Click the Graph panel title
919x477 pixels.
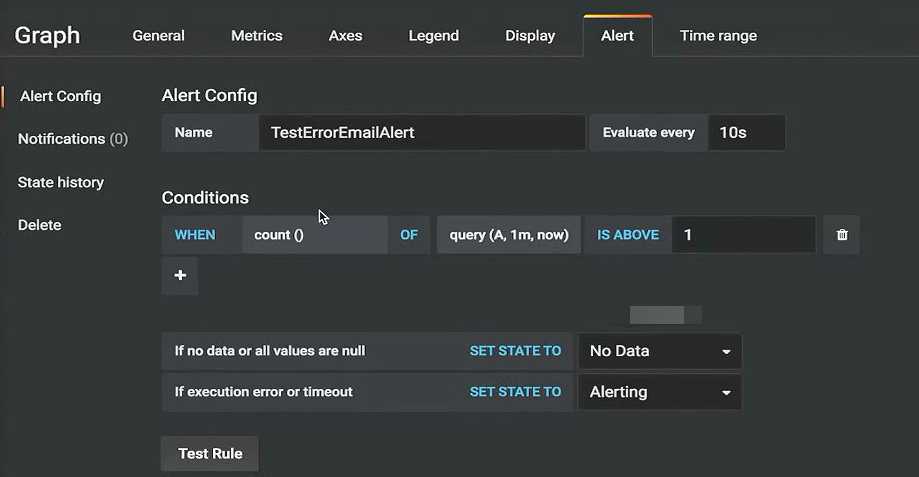click(47, 36)
